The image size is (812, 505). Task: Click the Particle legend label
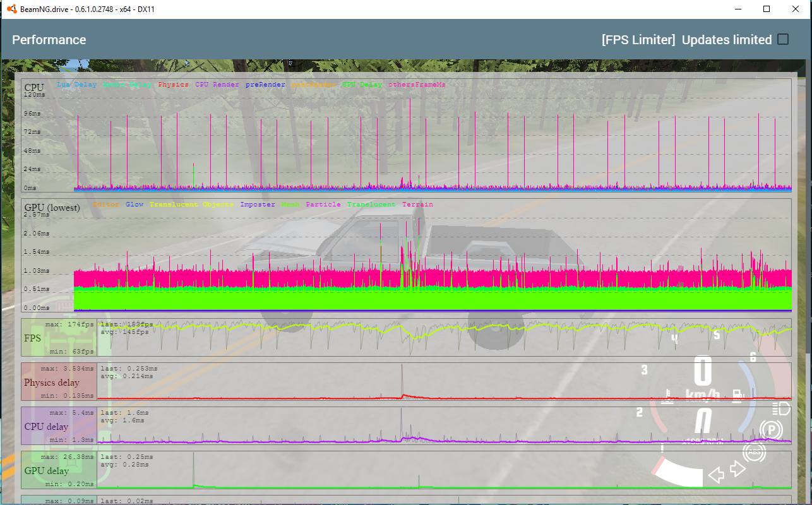323,205
